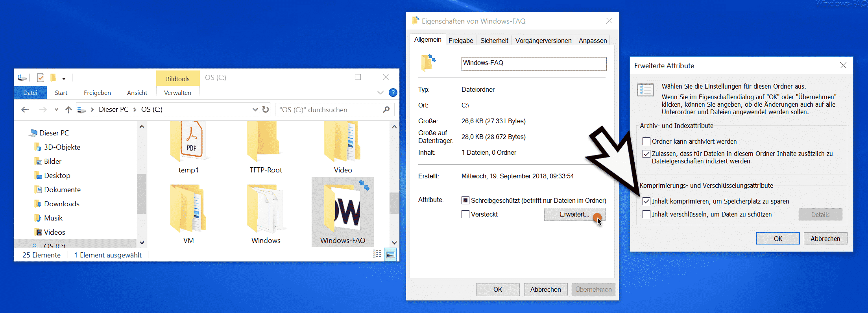Open the quick access toolbar customize arrow
Image resolution: width=868 pixels, height=313 pixels.
(64, 78)
